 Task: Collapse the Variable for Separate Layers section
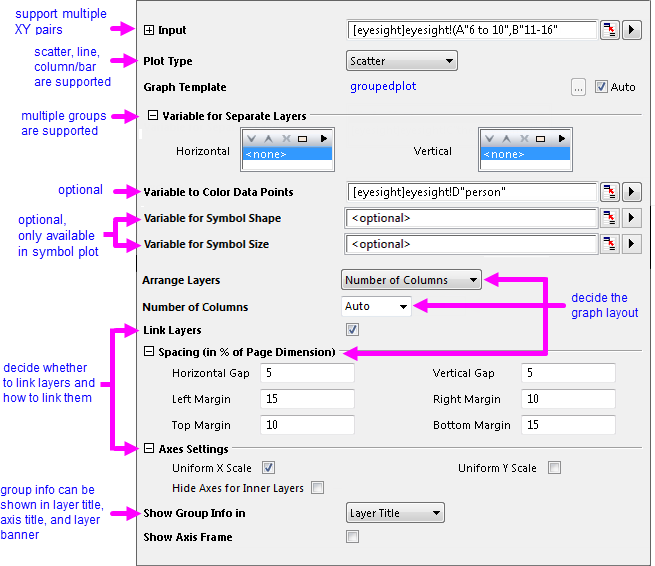coord(152,116)
